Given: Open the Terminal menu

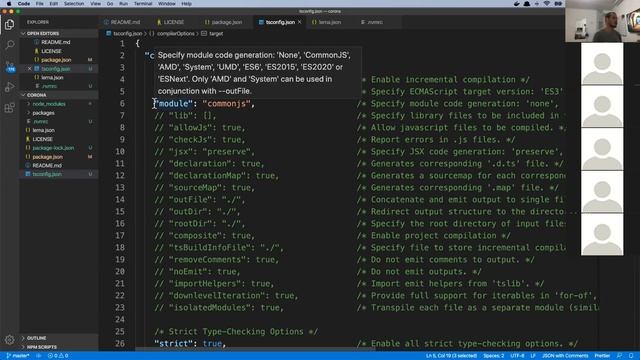Looking at the screenshot, I should [143, 4].
